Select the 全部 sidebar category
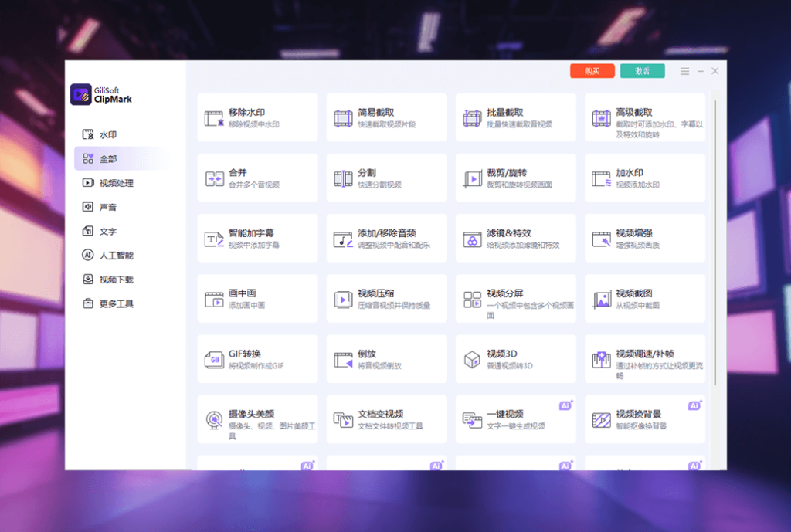The height and width of the screenshot is (532, 791). 124,159
